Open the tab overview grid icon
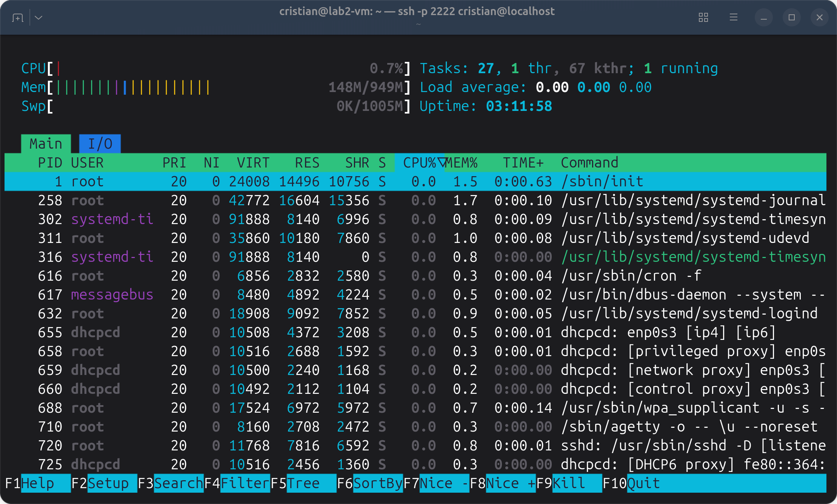Viewport: 837px width, 504px height. tap(703, 17)
